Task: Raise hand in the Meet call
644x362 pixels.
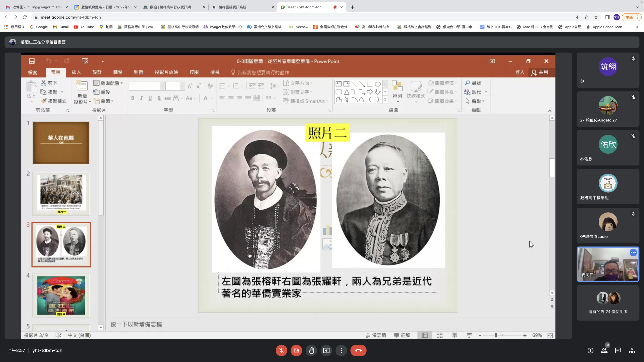Action: pyautogui.click(x=311, y=350)
